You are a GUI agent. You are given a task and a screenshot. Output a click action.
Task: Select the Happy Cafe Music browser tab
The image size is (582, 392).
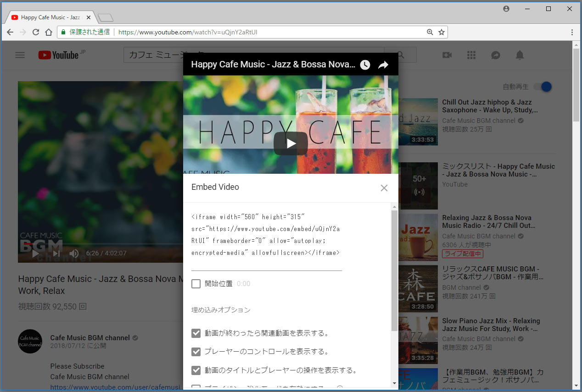click(x=50, y=17)
